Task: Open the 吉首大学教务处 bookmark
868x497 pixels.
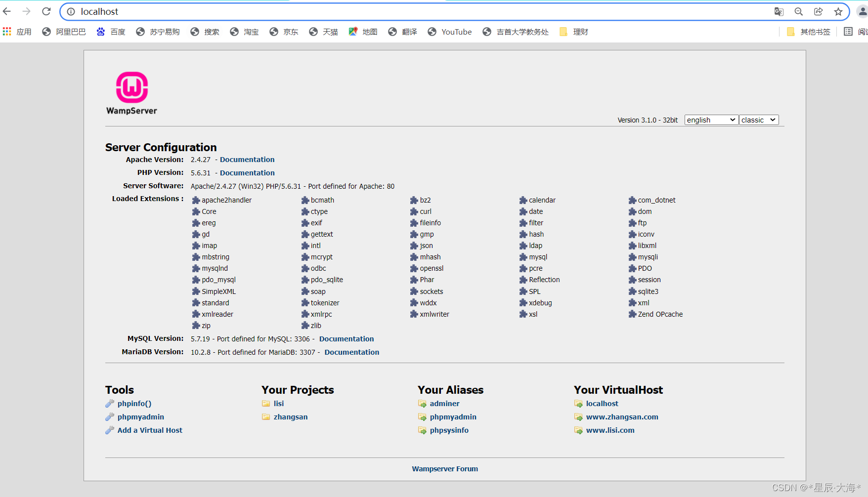Action: point(516,32)
